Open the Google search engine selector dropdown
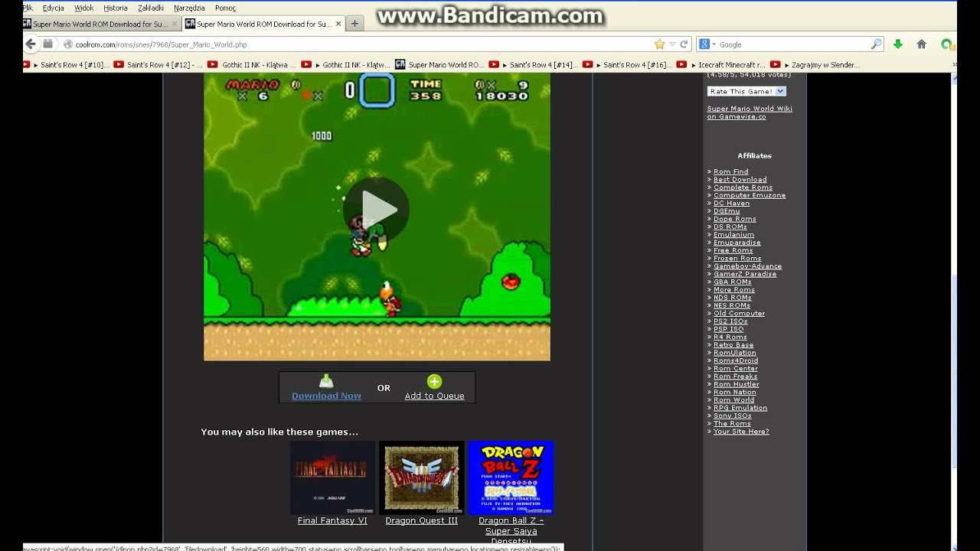The height and width of the screenshot is (551, 980). coord(707,44)
